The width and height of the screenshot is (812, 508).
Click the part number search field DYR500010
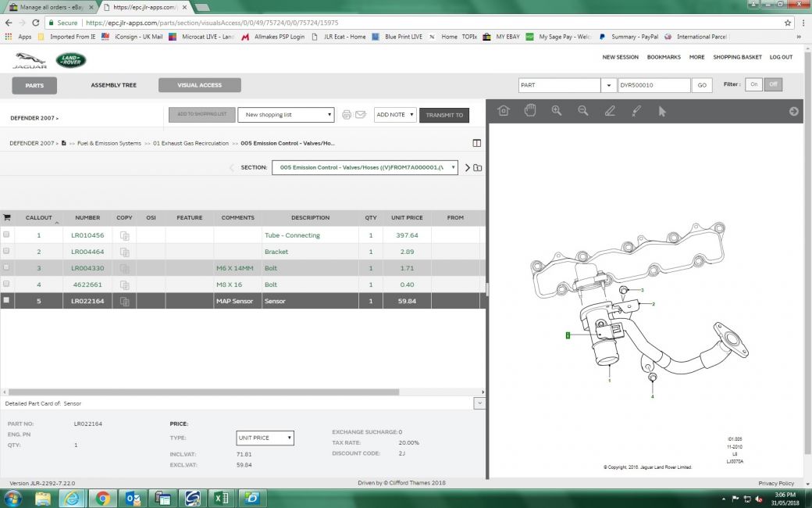click(x=654, y=85)
